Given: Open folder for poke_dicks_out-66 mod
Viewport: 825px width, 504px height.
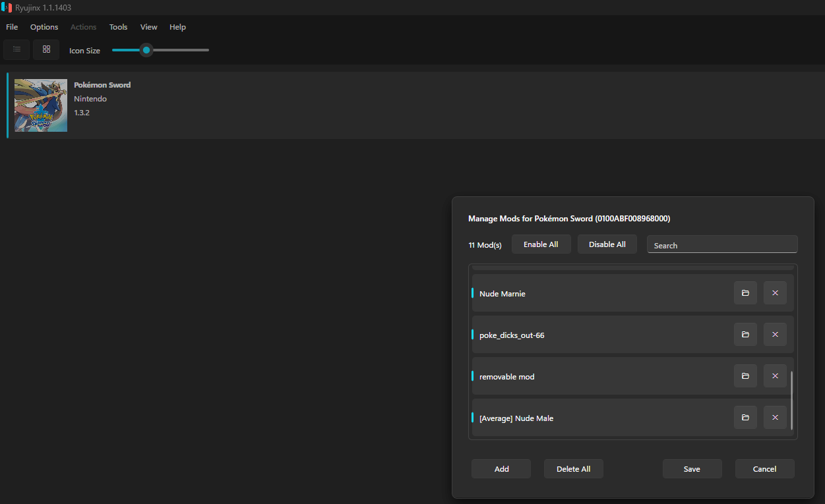Looking at the screenshot, I should [x=745, y=335].
